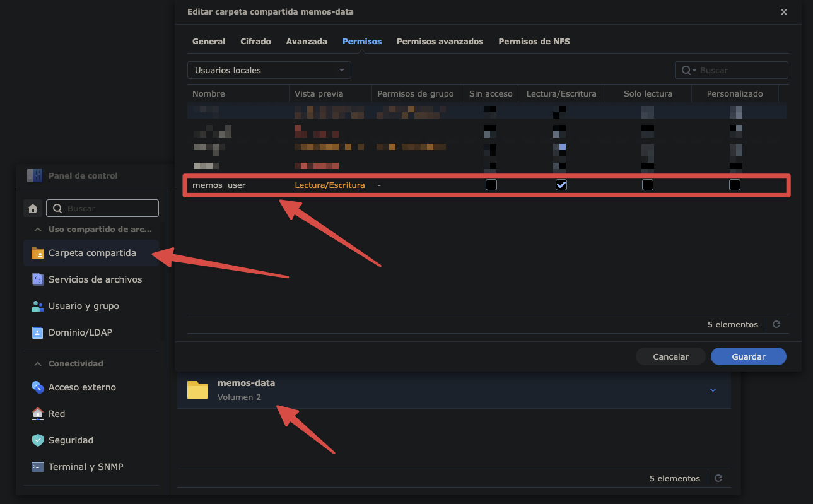Click Guardar to save permissions

tap(748, 356)
